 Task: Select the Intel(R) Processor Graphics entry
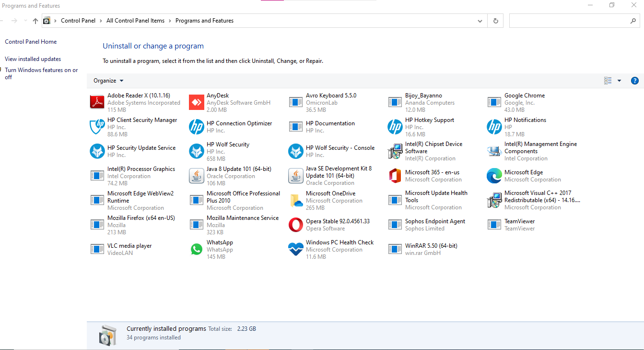(x=133, y=176)
